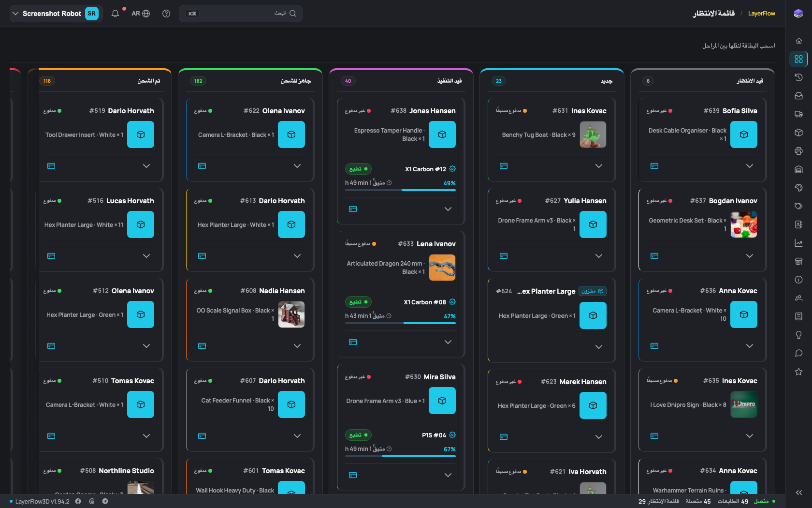Open the delivery truck icon in sidebar
Image resolution: width=812 pixels, height=508 pixels.
tap(798, 114)
